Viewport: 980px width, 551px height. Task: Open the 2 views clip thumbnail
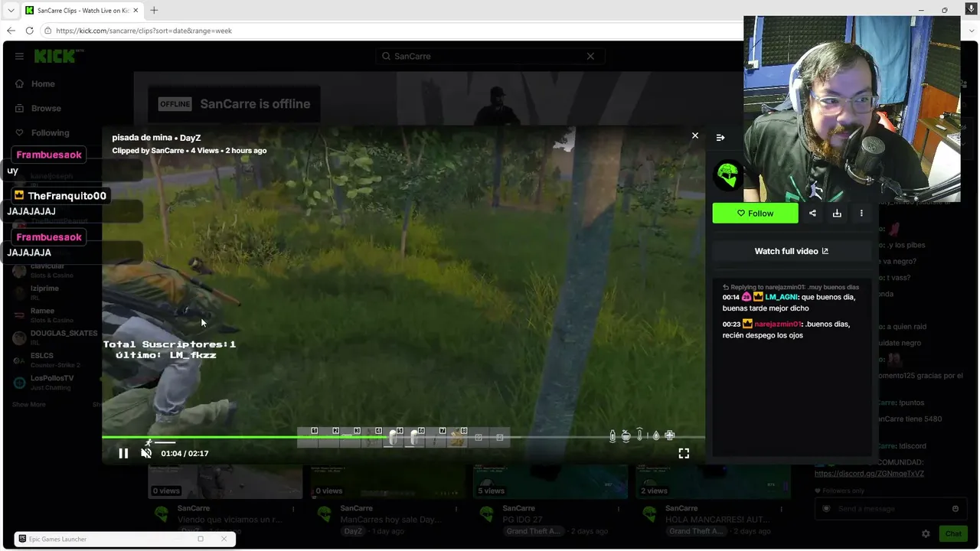(714, 481)
